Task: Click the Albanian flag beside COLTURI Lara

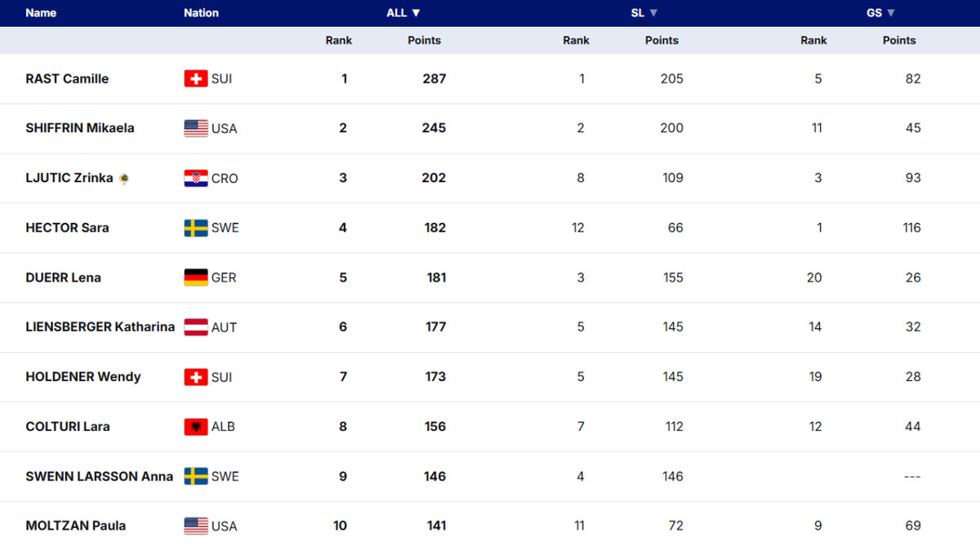Action: [196, 426]
